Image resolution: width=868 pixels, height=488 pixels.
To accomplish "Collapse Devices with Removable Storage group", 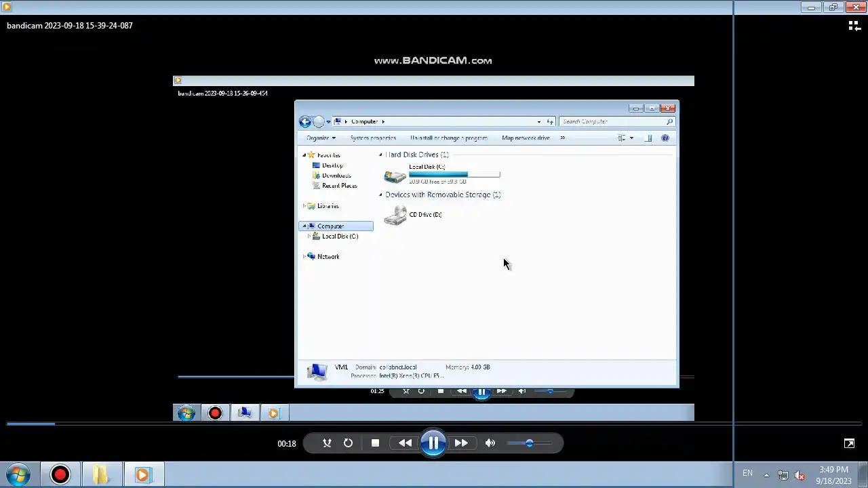I will click(380, 195).
